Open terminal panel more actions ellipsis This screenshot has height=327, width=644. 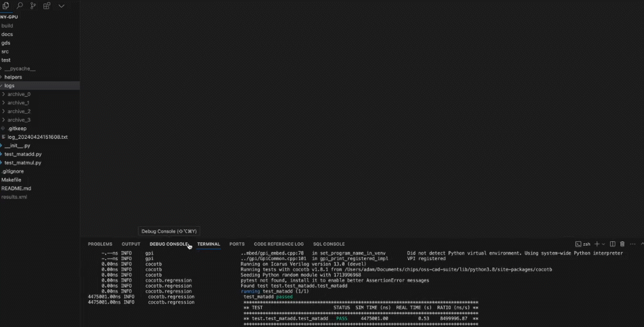(x=633, y=244)
